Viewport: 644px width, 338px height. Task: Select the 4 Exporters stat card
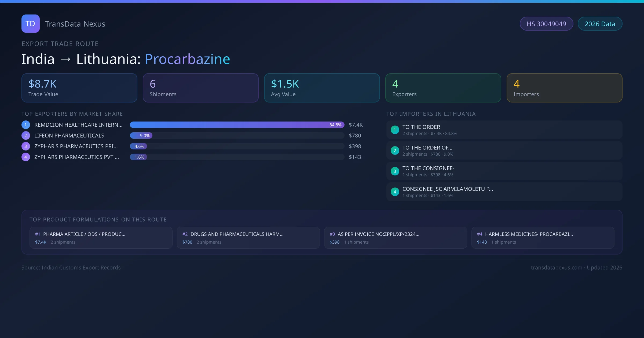[443, 88]
